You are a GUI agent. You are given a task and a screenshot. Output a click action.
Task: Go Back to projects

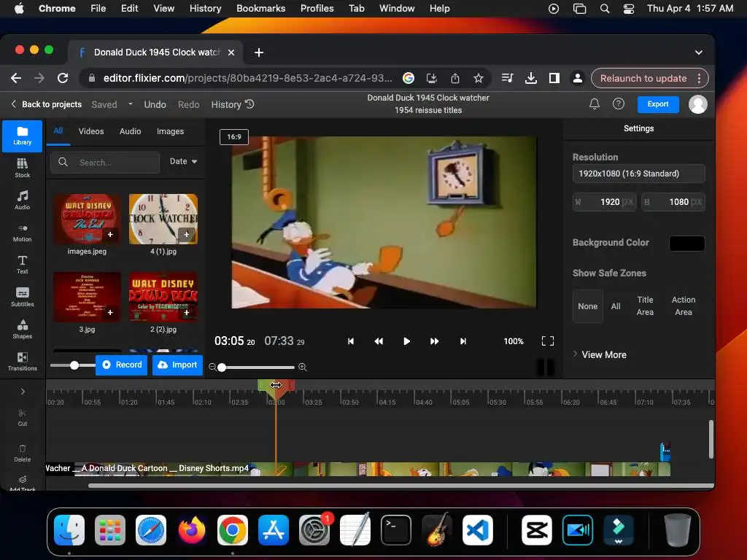click(x=46, y=104)
